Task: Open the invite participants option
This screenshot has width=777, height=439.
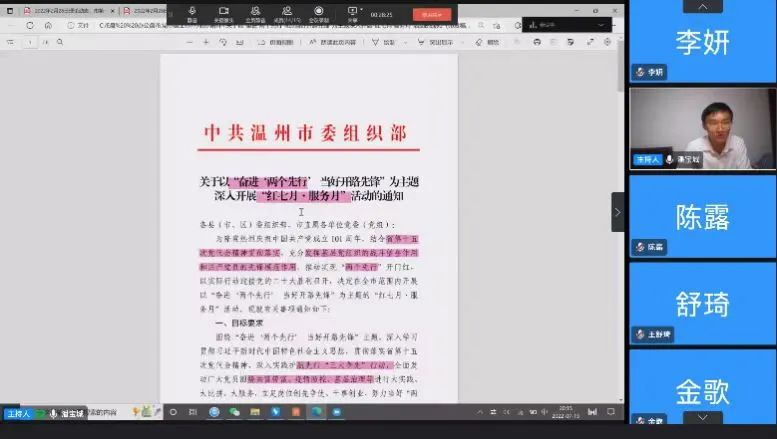Action: pos(255,12)
